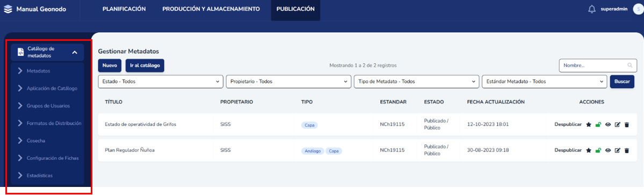Open the Producción y Almacenamiento tab
644x195 pixels.
click(x=211, y=9)
